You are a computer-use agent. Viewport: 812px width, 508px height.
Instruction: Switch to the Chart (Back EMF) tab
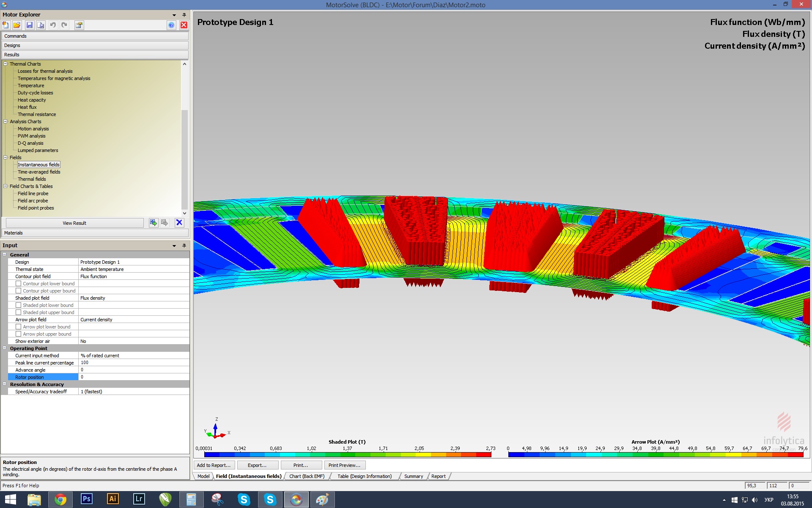click(307, 476)
